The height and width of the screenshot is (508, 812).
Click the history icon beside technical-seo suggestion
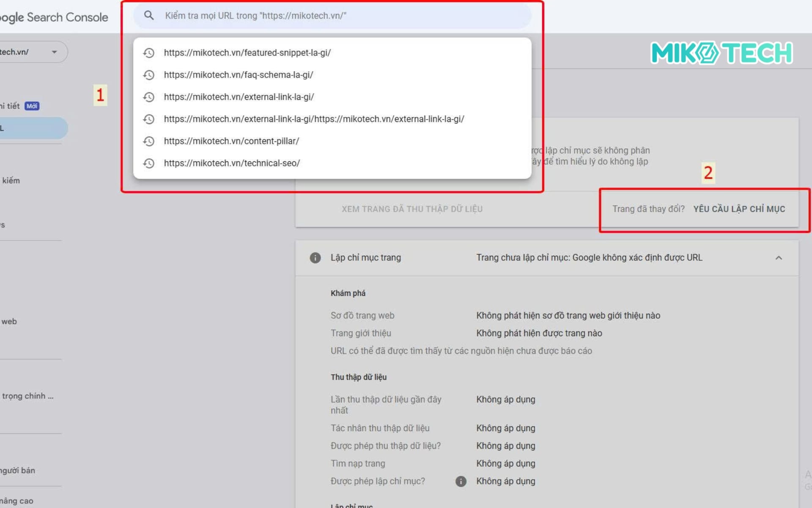pos(149,163)
